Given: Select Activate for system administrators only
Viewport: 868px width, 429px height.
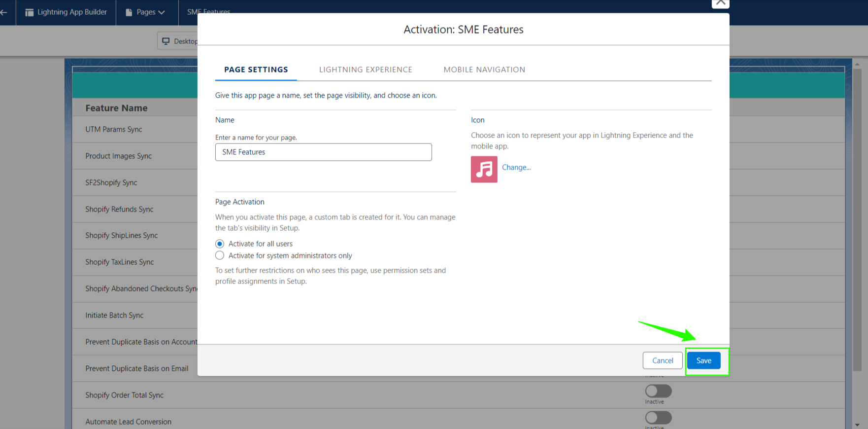Looking at the screenshot, I should click(x=220, y=255).
